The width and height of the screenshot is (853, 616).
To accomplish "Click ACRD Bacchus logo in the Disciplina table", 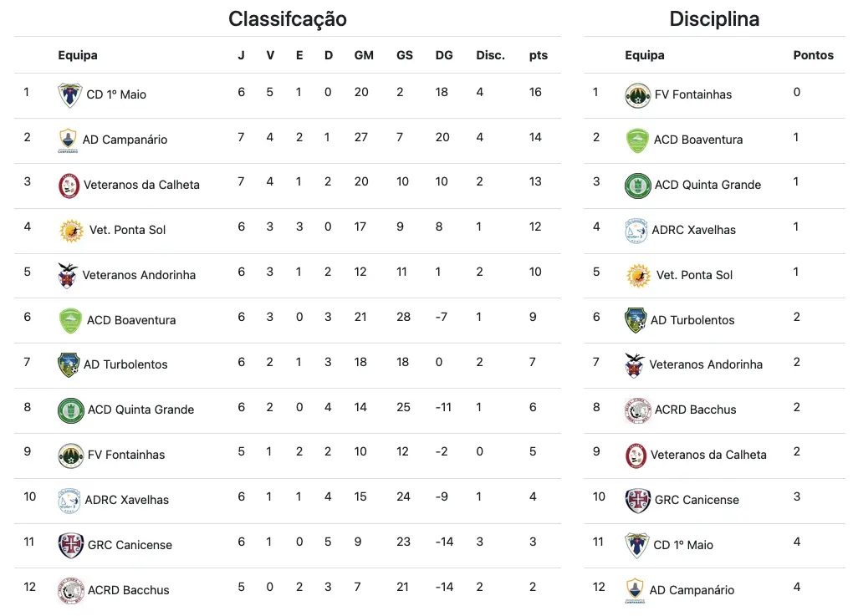I will (637, 410).
